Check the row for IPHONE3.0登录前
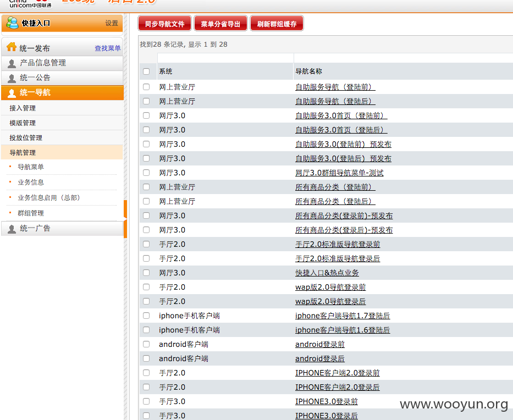Image resolution: width=513 pixels, height=420 pixels. [x=146, y=401]
